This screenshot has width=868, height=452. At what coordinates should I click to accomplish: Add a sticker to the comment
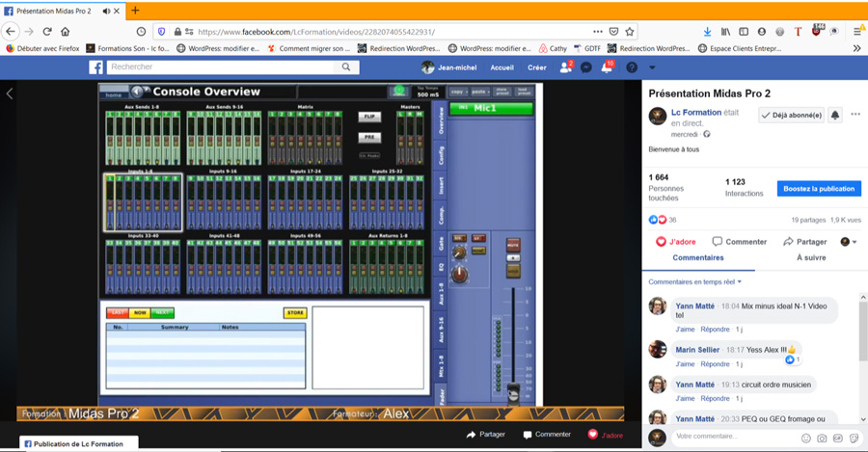click(854, 439)
